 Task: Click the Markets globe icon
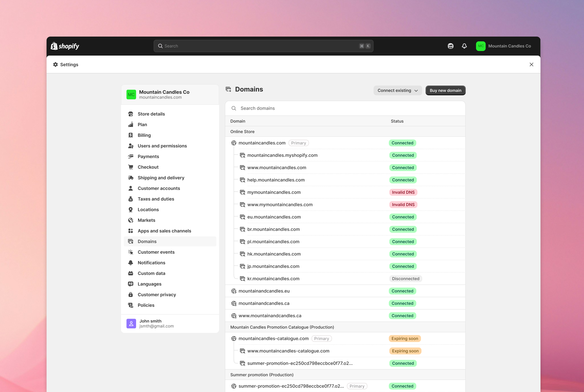tap(130, 220)
